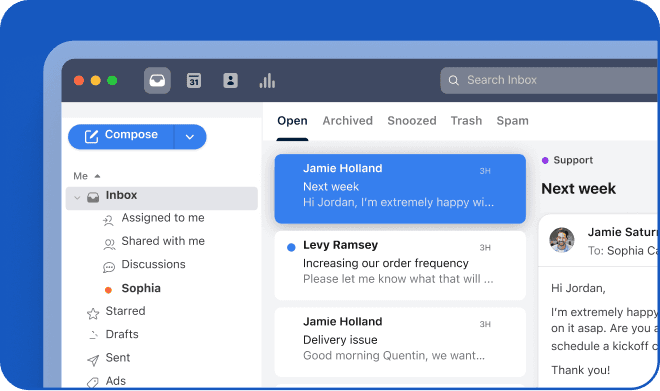Select the Inbox folder
This screenshot has width=660, height=391.
pos(162,198)
